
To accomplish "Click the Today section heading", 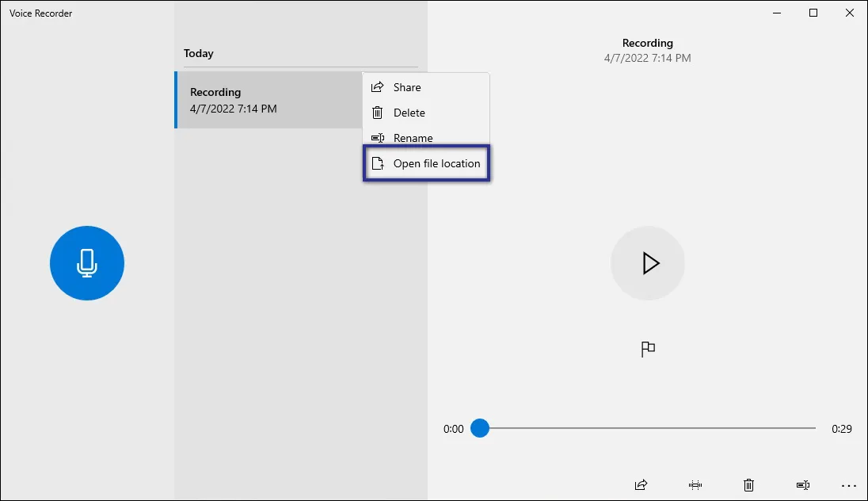I will point(198,53).
